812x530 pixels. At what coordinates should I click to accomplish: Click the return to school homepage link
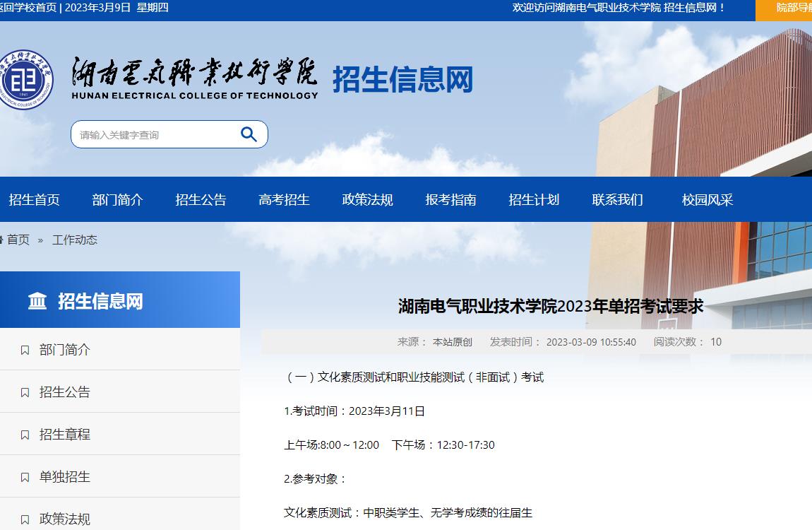28,8
